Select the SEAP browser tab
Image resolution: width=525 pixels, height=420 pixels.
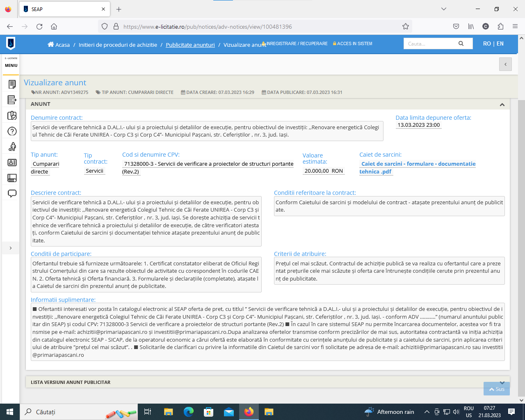pos(64,9)
